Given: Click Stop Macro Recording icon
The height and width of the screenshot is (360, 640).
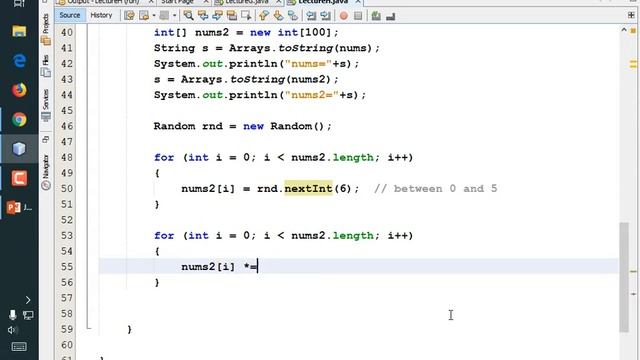Looking at the screenshot, I should click(358, 16).
